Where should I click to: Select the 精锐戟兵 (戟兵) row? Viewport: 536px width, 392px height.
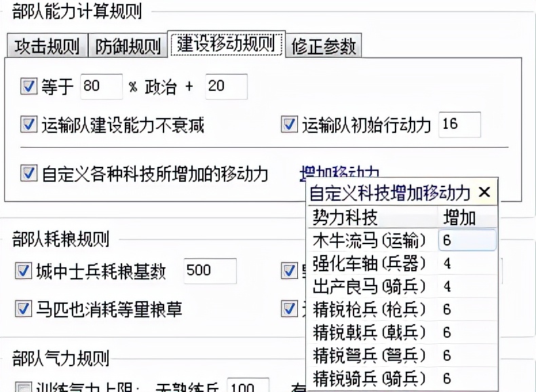pyautogui.click(x=403, y=332)
